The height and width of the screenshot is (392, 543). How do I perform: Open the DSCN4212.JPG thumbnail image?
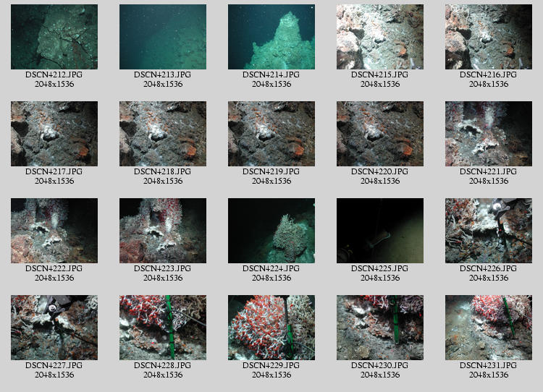click(54, 37)
